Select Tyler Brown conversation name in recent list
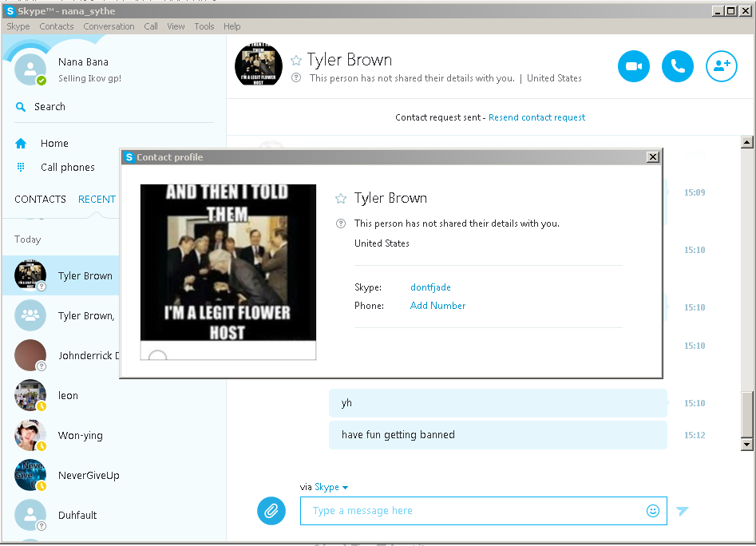The width and height of the screenshot is (756, 546). (85, 275)
